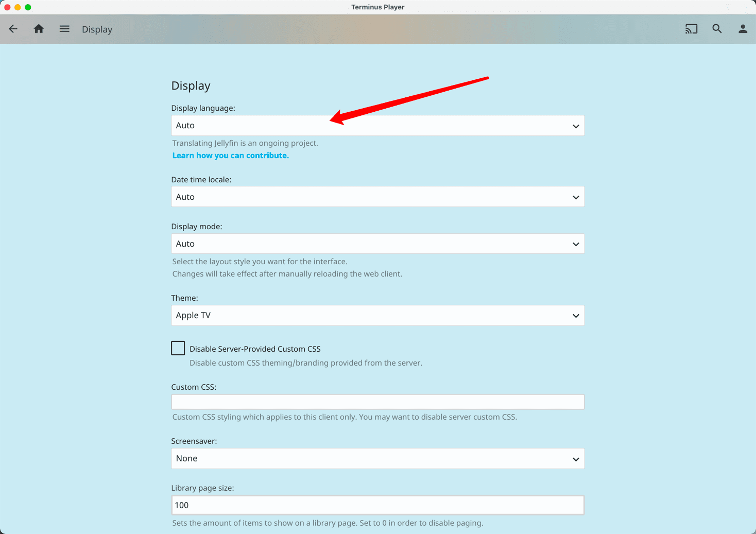
Task: Maximize the window with the green button
Action: coord(28,7)
